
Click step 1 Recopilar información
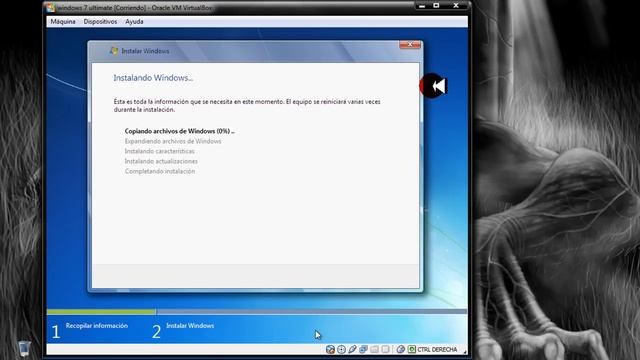click(x=90, y=331)
